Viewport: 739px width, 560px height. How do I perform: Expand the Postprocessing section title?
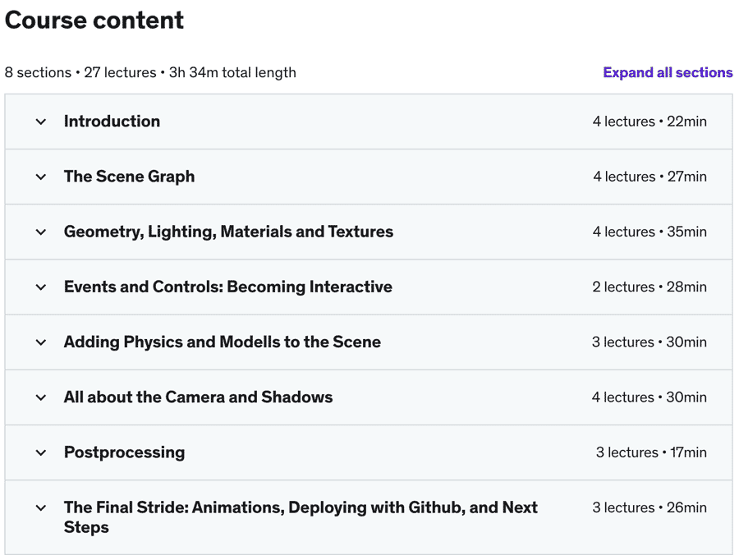click(x=124, y=452)
